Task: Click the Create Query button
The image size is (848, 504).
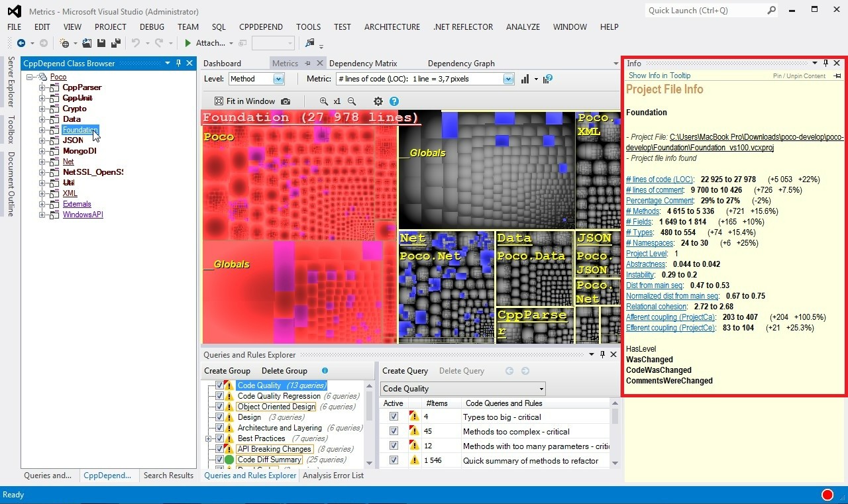Action: (x=405, y=371)
